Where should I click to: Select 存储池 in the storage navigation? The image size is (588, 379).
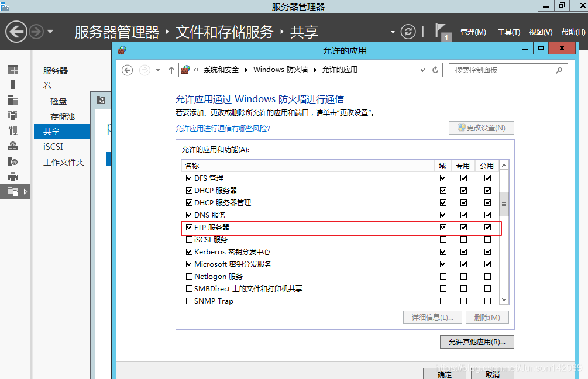point(63,116)
